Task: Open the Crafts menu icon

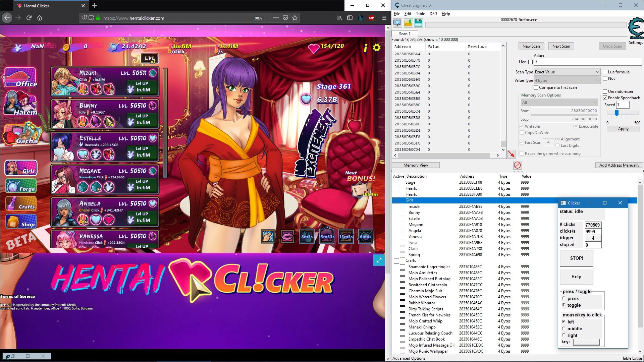Action: click(x=21, y=204)
